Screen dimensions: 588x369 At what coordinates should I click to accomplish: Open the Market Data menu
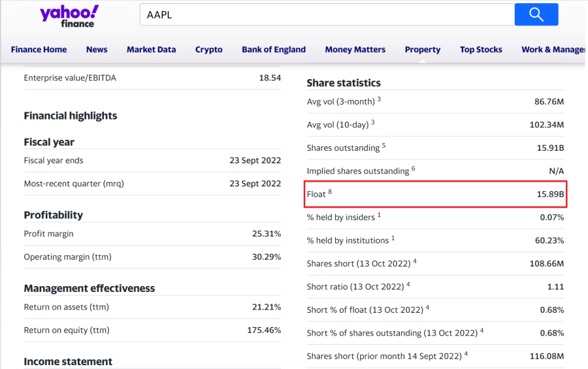(151, 50)
